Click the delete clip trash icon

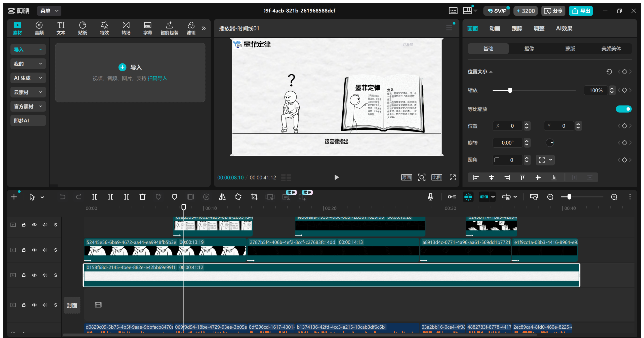(x=142, y=197)
